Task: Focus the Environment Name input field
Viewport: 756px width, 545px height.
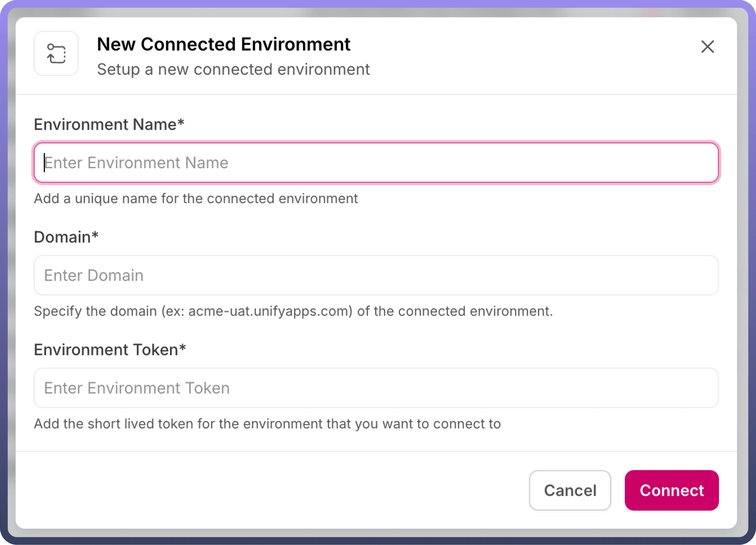Action: 376,163
